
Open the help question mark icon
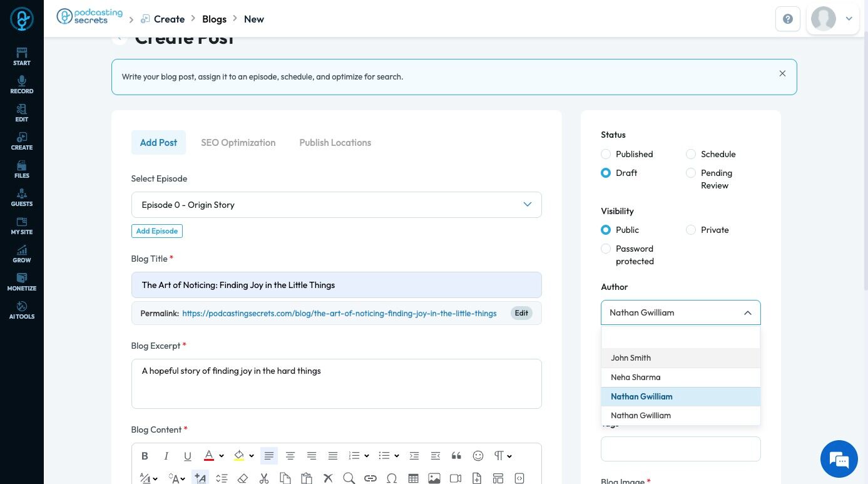[x=788, y=19]
